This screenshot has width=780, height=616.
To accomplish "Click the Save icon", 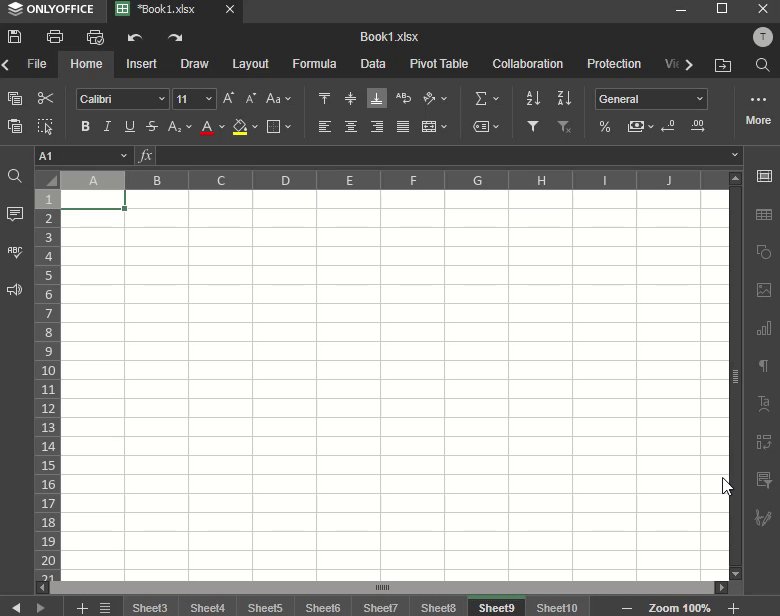I will pyautogui.click(x=14, y=37).
